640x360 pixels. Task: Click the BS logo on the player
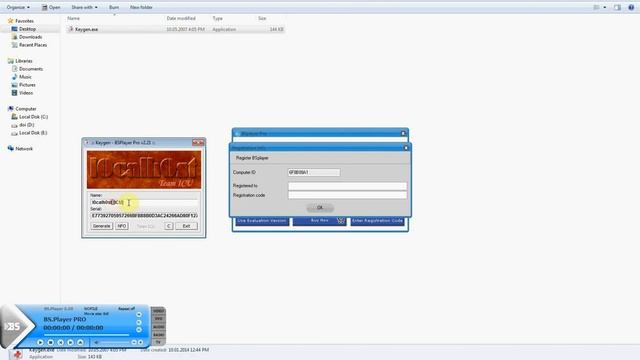13,326
